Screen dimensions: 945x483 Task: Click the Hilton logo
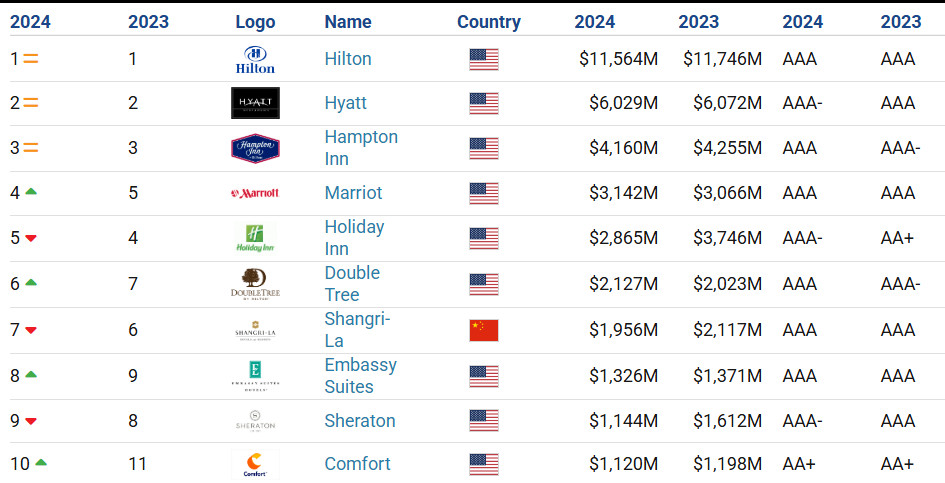[x=255, y=60]
